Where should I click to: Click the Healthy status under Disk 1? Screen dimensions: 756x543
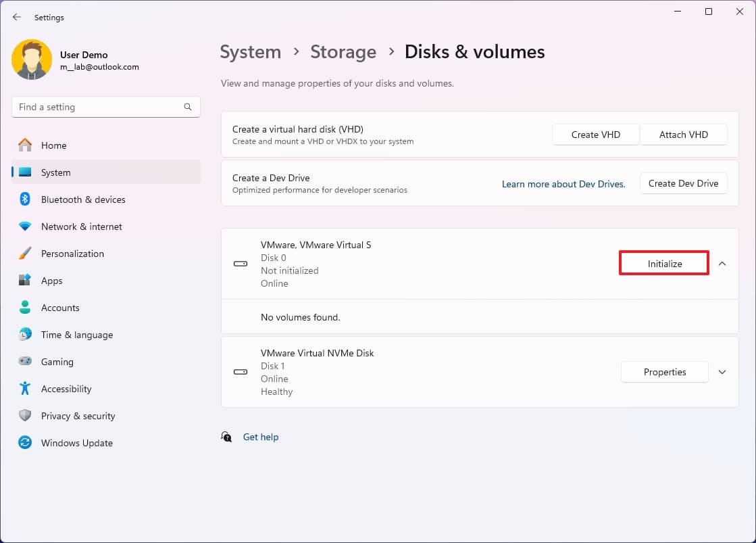[x=277, y=392]
